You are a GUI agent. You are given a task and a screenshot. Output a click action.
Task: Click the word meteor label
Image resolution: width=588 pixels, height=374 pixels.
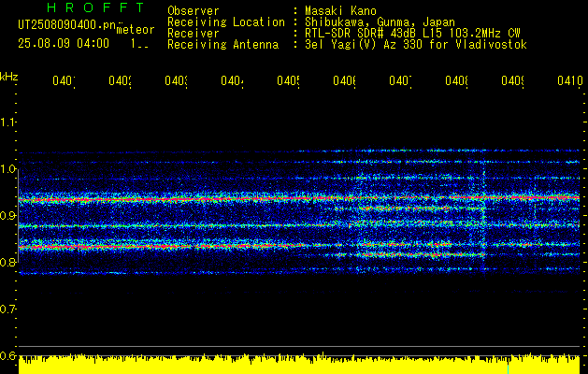[x=136, y=30]
